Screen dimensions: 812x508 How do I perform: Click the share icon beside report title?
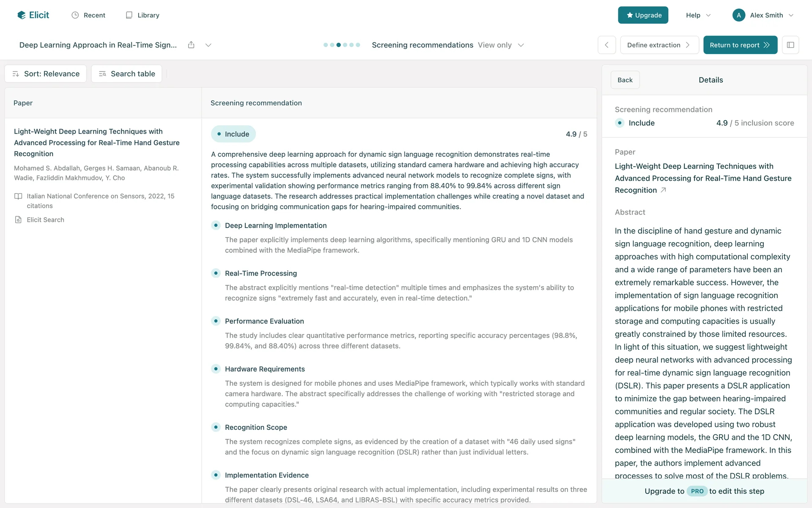[x=191, y=45]
